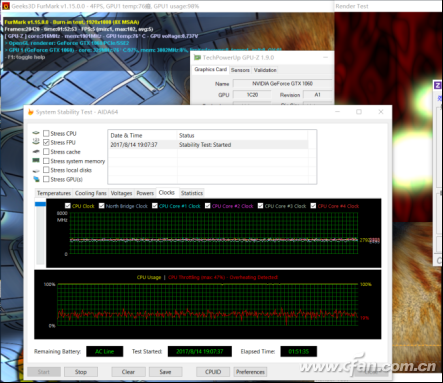Switch to the Powers tab
Image resolution: width=443 pixels, height=383 pixels.
point(145,193)
